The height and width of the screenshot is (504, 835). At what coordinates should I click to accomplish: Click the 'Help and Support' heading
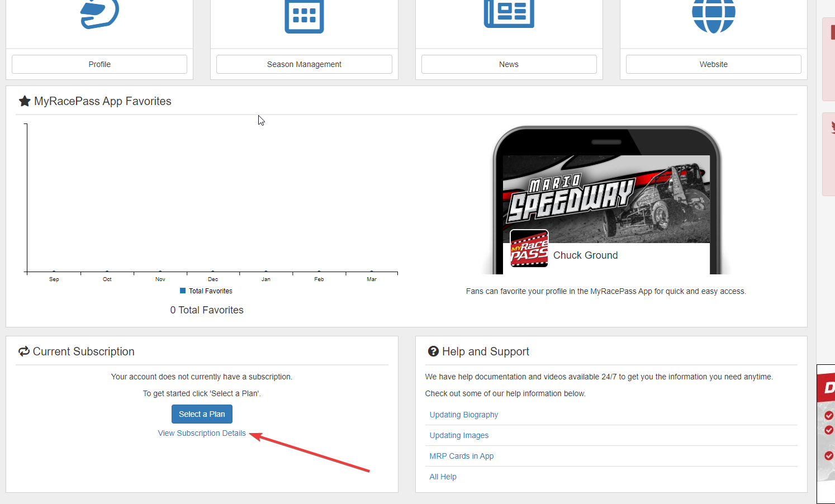486,351
